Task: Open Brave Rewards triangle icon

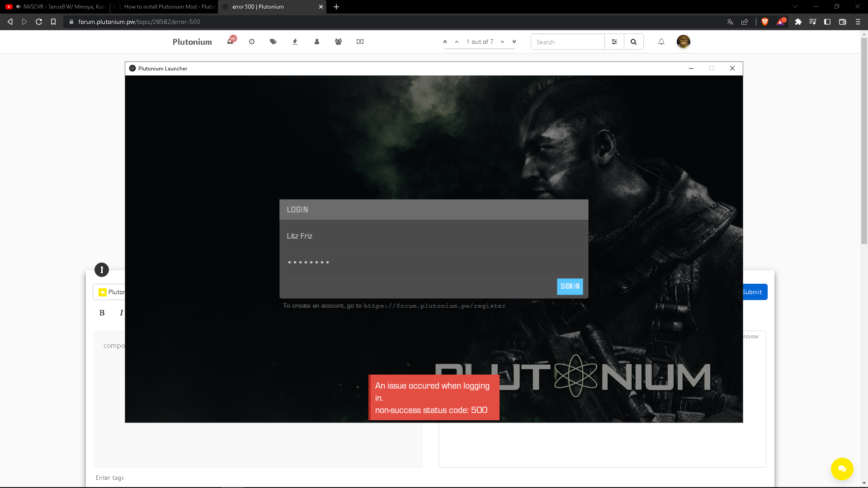Action: click(781, 22)
